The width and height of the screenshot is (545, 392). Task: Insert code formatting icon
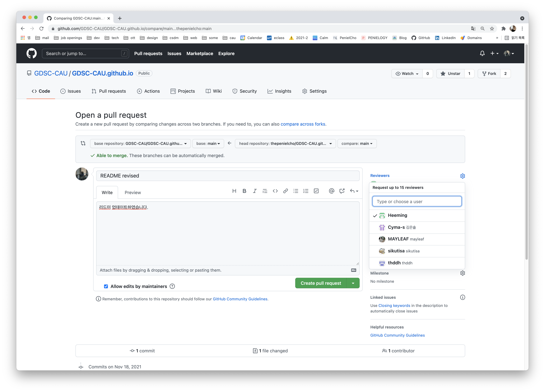click(275, 191)
